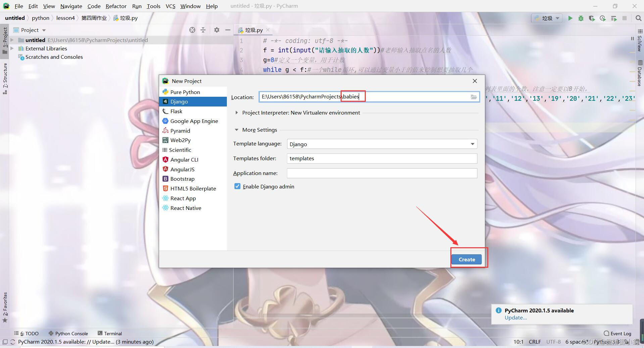Click the Application name field
This screenshot has height=348, width=644.
[x=382, y=173]
